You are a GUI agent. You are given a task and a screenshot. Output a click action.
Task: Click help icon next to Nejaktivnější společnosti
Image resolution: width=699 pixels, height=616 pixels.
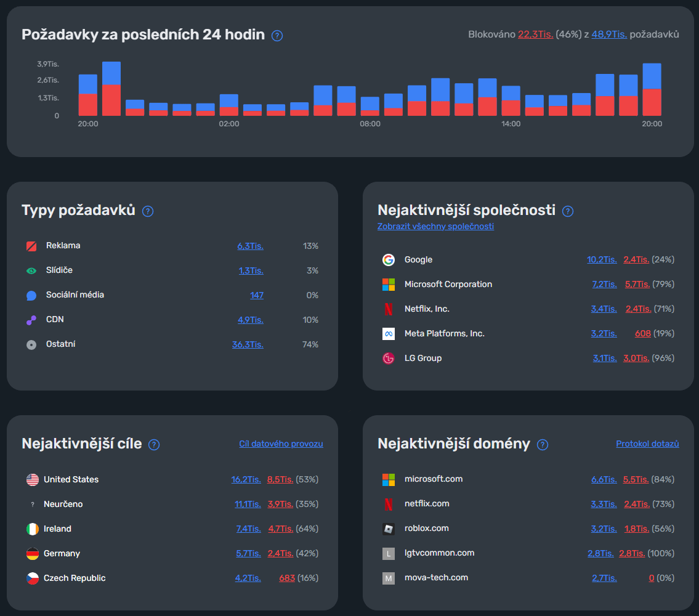pyautogui.click(x=567, y=211)
